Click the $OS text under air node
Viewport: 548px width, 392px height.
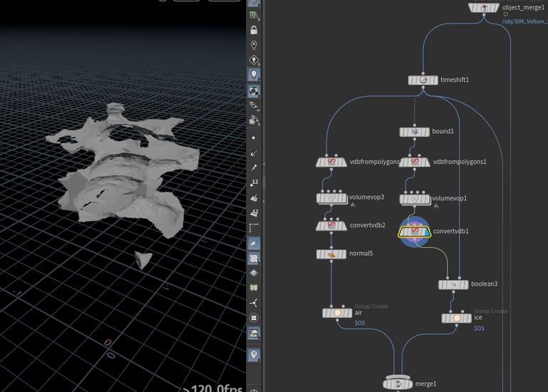(x=360, y=323)
